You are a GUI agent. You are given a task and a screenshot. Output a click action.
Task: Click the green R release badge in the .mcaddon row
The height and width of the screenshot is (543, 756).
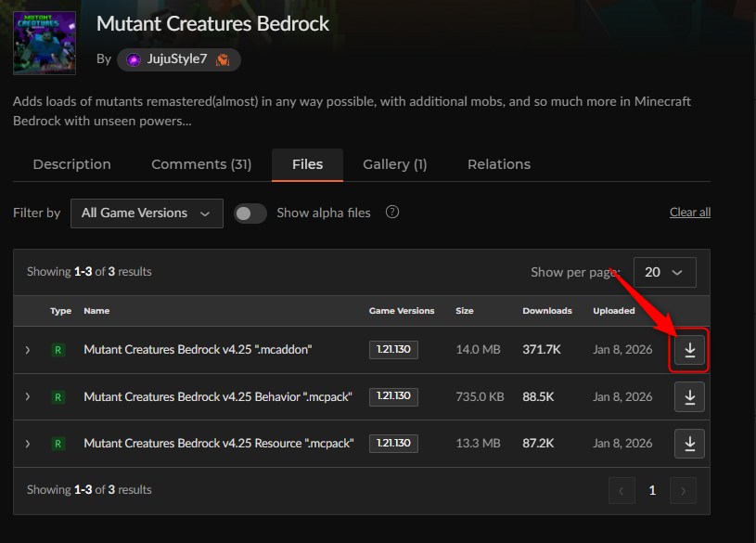click(x=58, y=350)
